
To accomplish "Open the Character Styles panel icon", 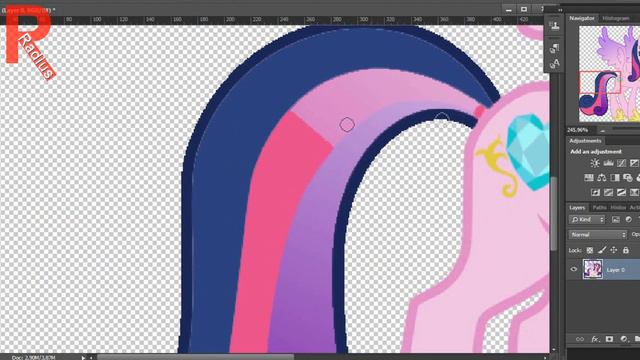I will click(x=554, y=64).
